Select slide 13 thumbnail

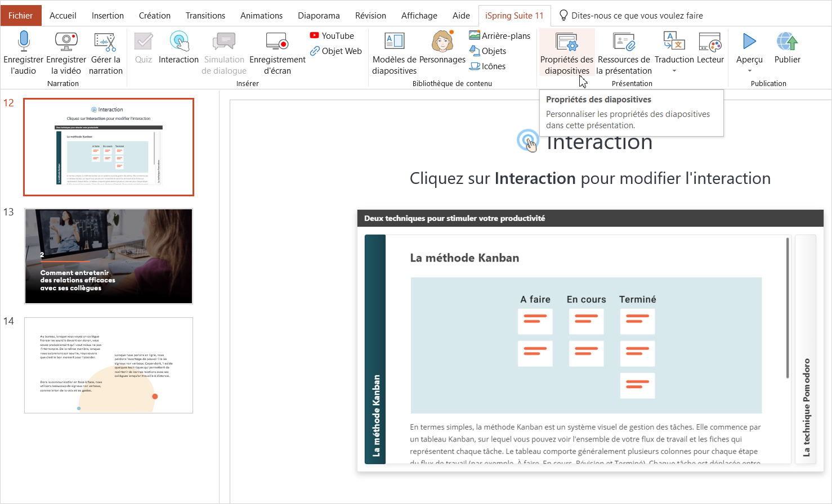pyautogui.click(x=109, y=256)
